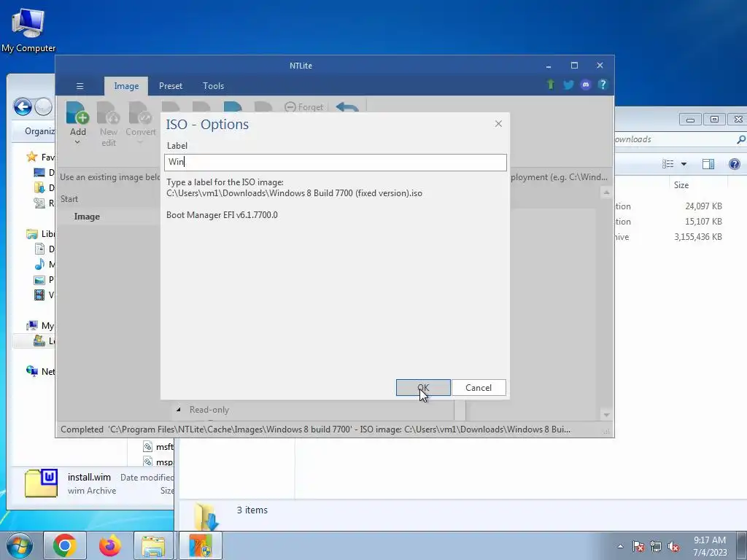Switch to the Preset tab
This screenshot has height=560, width=747.
pyautogui.click(x=171, y=86)
